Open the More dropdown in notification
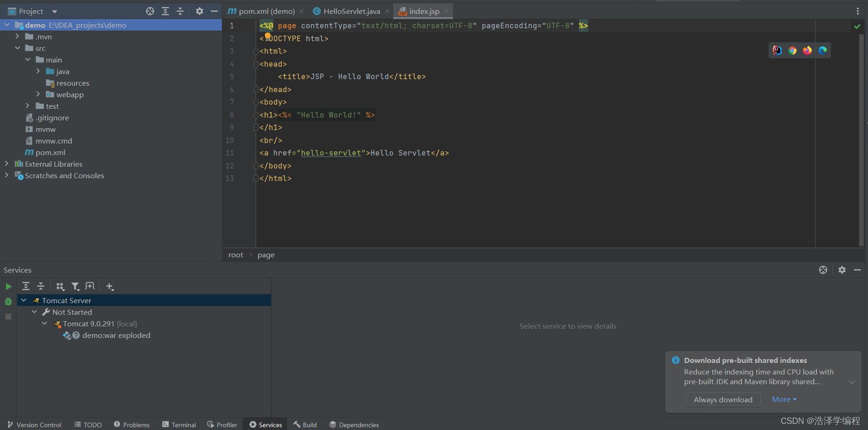The image size is (868, 430). pyautogui.click(x=784, y=399)
